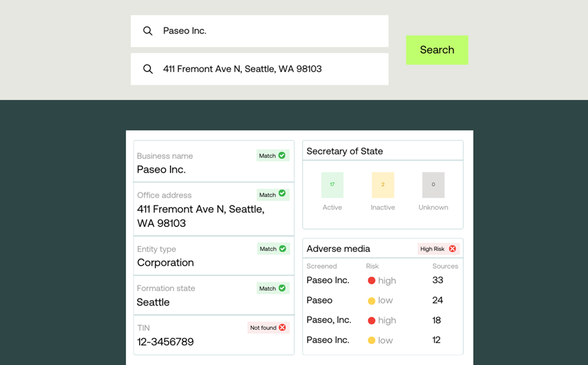Click the yellow risk dot for Paseo Inc. 12 sources
Screen dimensions: 588x365
pos(372,340)
